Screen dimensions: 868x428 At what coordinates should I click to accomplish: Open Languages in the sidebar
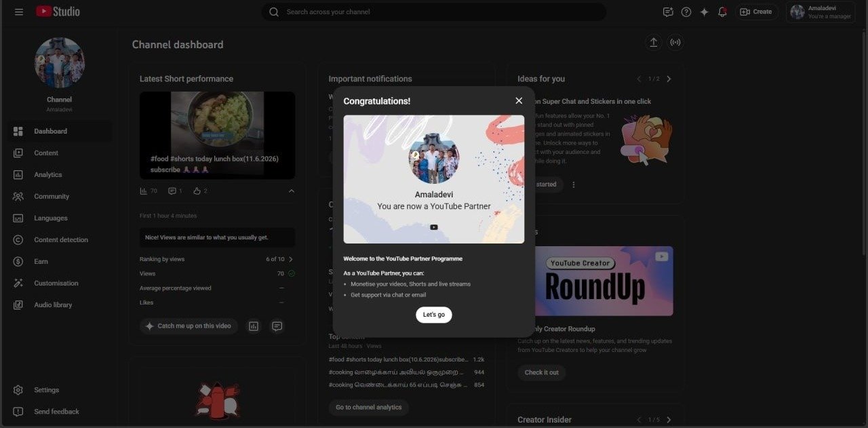[60, 218]
